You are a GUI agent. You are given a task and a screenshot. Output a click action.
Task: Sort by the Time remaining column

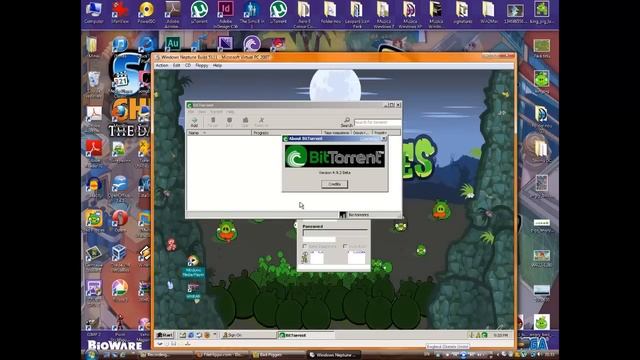pyautogui.click(x=336, y=133)
